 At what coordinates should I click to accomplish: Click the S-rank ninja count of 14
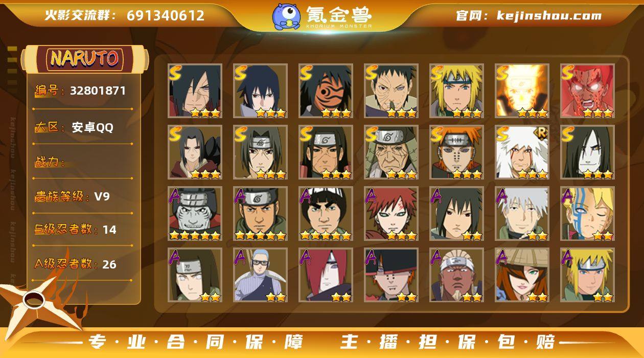[x=109, y=230]
